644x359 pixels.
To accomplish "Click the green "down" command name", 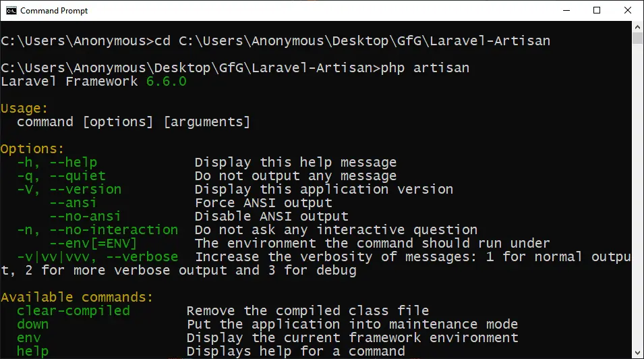I will 33,324.
